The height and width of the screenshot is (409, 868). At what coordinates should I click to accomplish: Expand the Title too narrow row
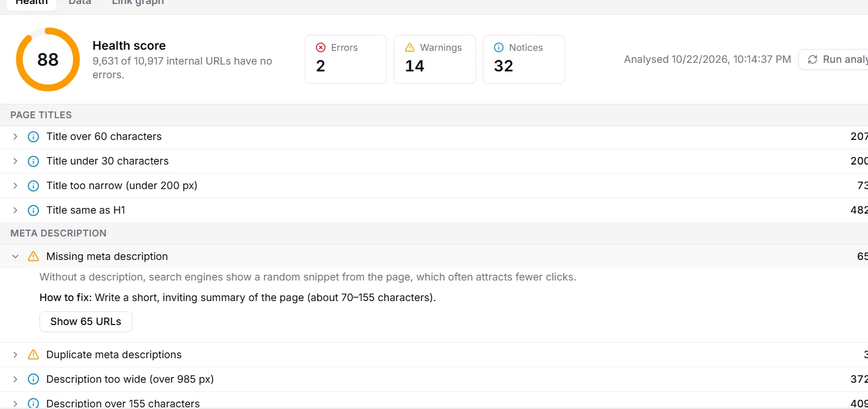[15, 186]
